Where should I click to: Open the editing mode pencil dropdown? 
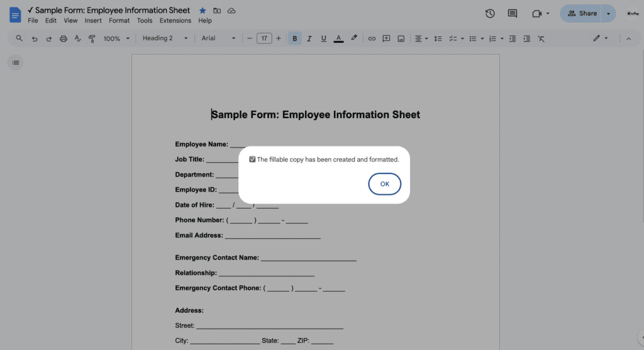(600, 38)
